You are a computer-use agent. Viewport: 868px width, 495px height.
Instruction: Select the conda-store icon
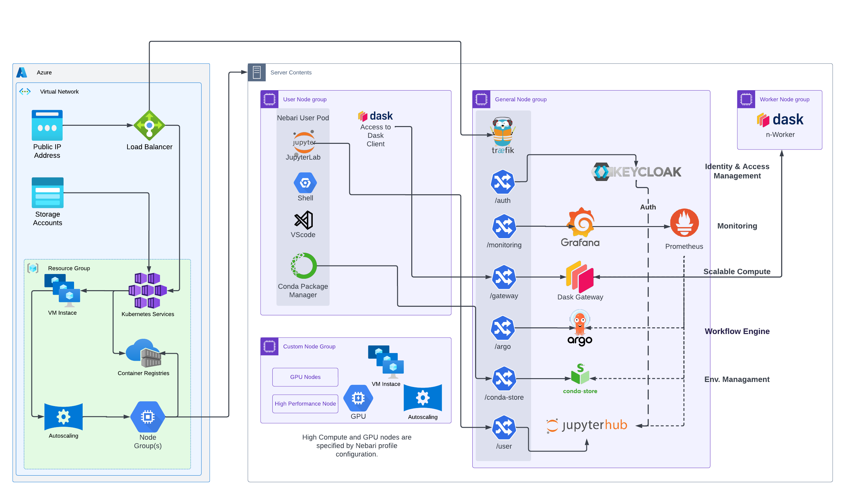pos(580,378)
